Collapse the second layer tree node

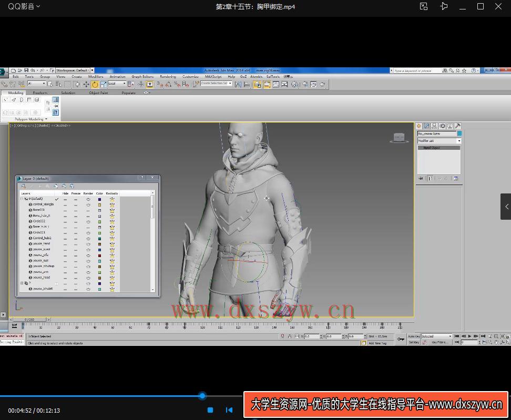22,283
